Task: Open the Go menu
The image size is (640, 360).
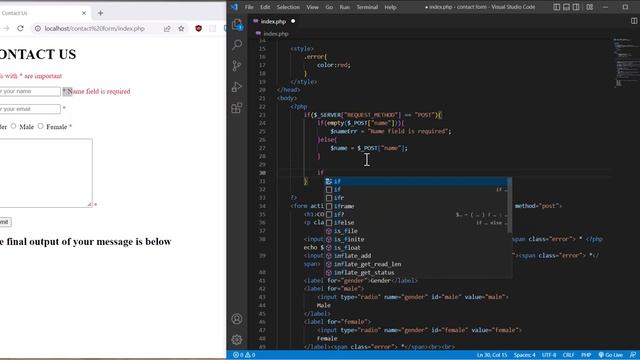Action: (x=329, y=7)
